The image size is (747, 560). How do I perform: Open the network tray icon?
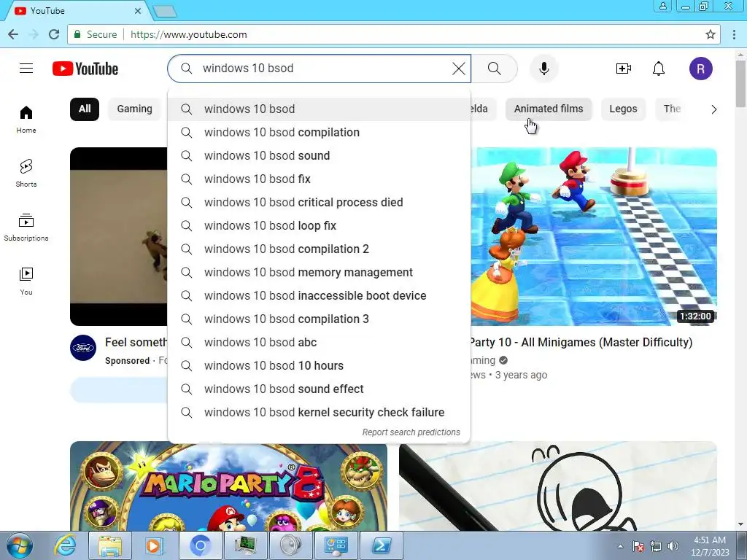point(656,546)
